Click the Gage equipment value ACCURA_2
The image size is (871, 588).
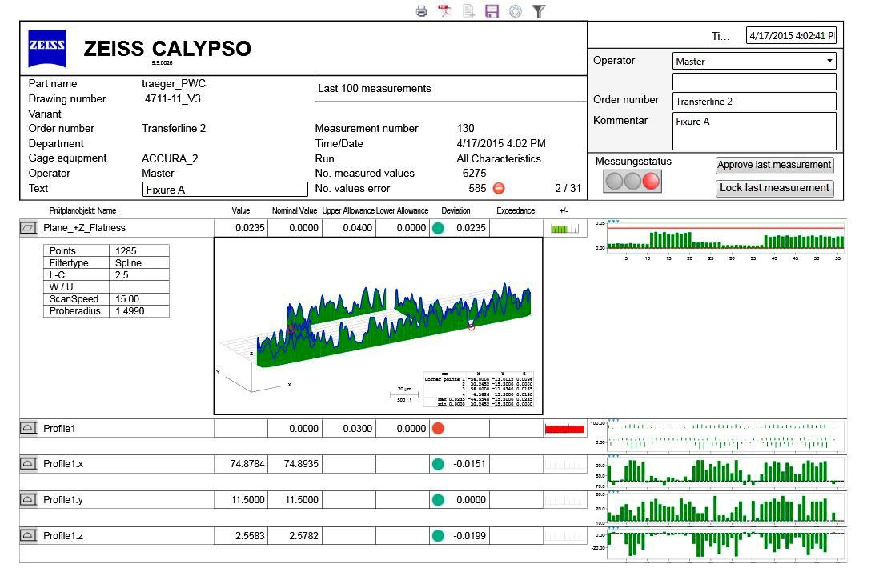[x=170, y=158]
